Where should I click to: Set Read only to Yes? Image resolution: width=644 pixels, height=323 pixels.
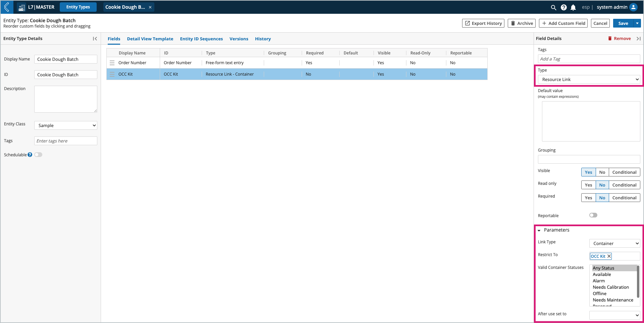pyautogui.click(x=589, y=185)
